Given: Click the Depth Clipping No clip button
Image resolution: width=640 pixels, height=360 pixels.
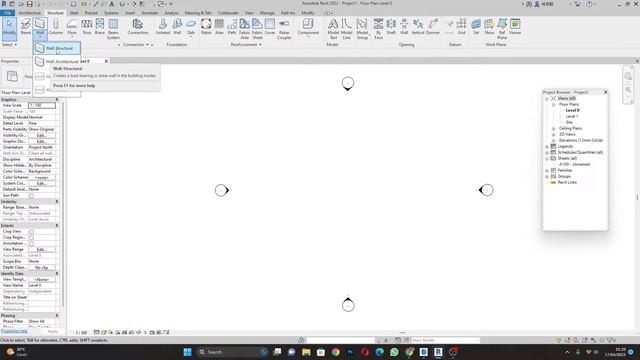Looking at the screenshot, I should [x=42, y=267].
